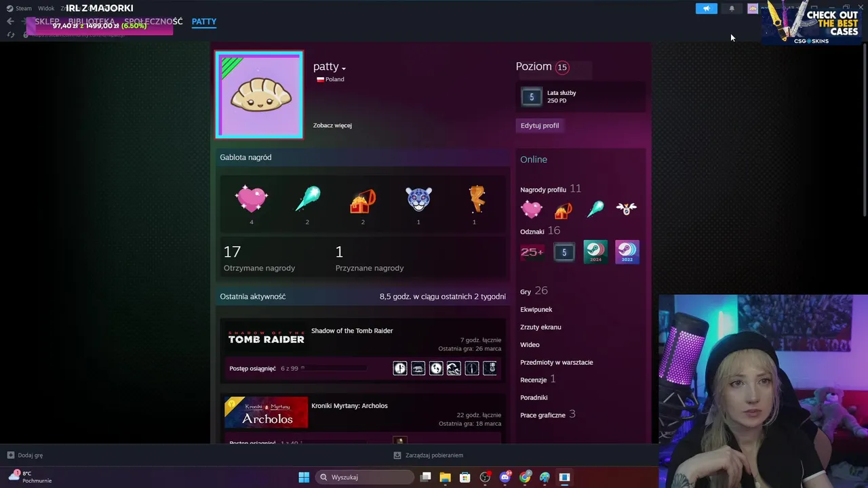The height and width of the screenshot is (488, 868).
Task: Open Microsoft Store from the taskbar
Action: (465, 477)
